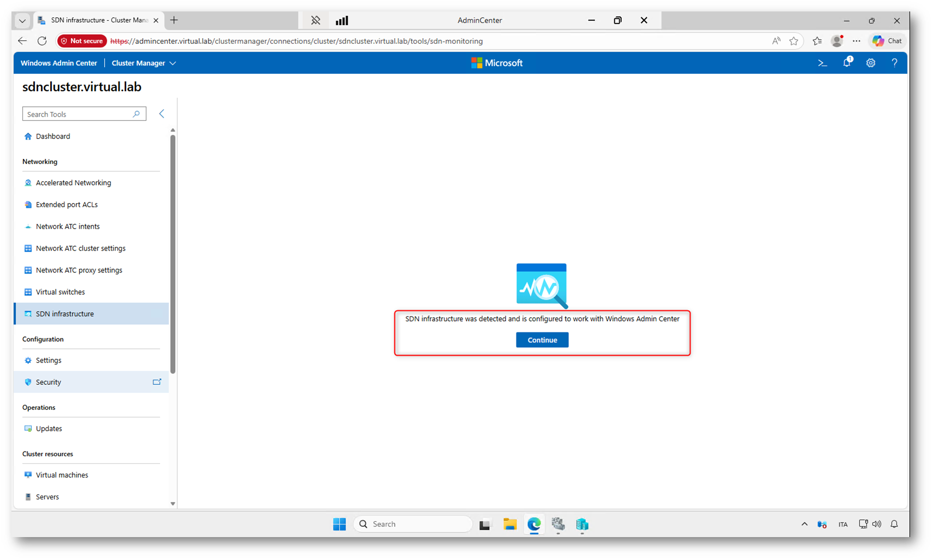Open the tab list dropdown arrow
The height and width of the screenshot is (560, 933).
coord(22,21)
